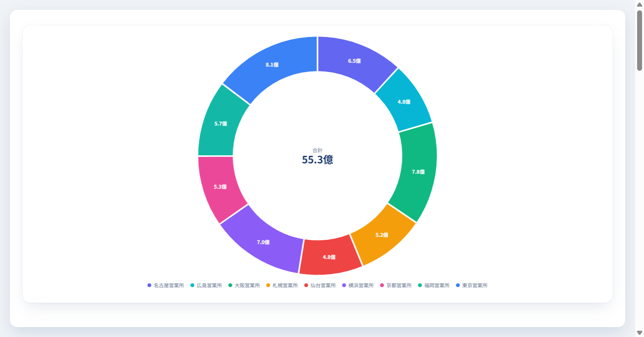Select the cyan 4.8億 donut segment
This screenshot has width=644, height=337.
404,102
